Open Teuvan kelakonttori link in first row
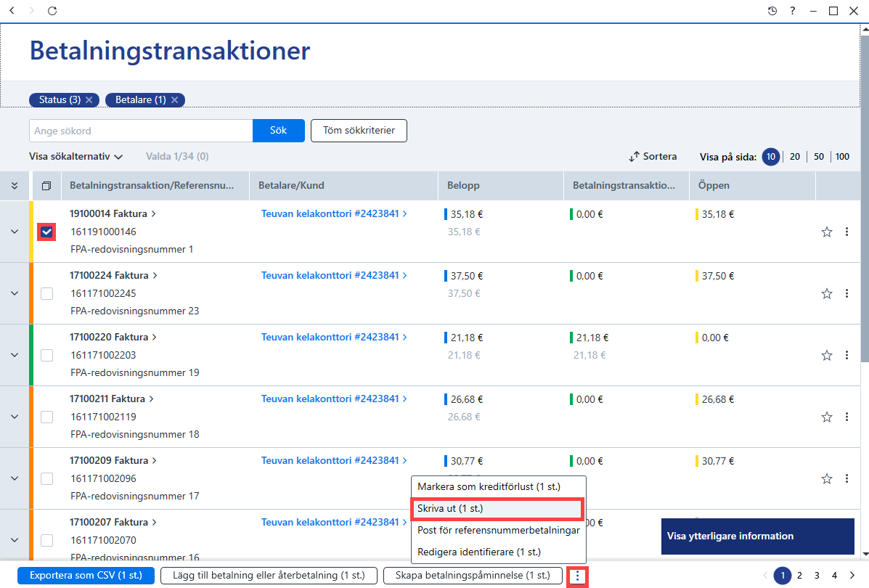This screenshot has width=869, height=588. [334, 214]
